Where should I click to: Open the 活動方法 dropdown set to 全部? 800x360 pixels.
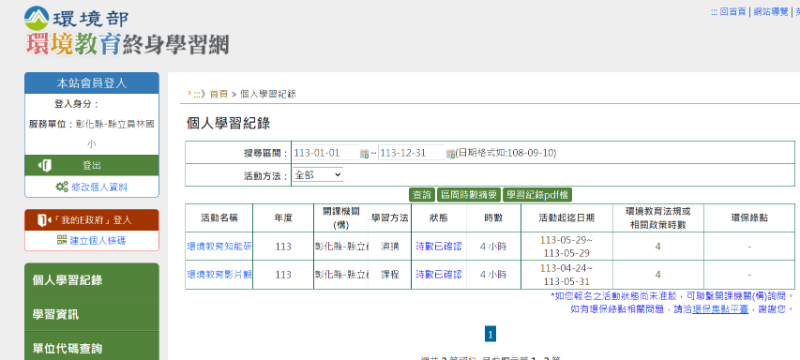coord(318,175)
